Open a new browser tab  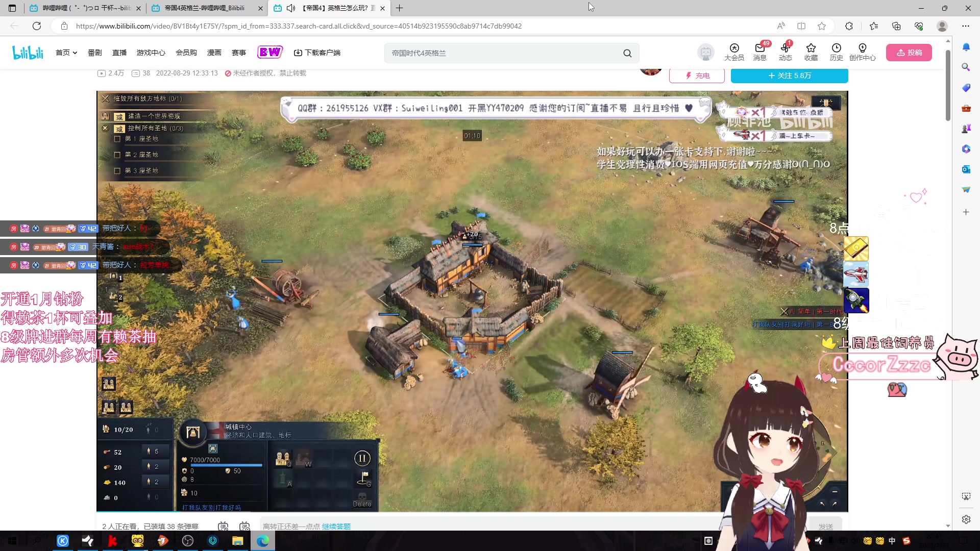[399, 8]
